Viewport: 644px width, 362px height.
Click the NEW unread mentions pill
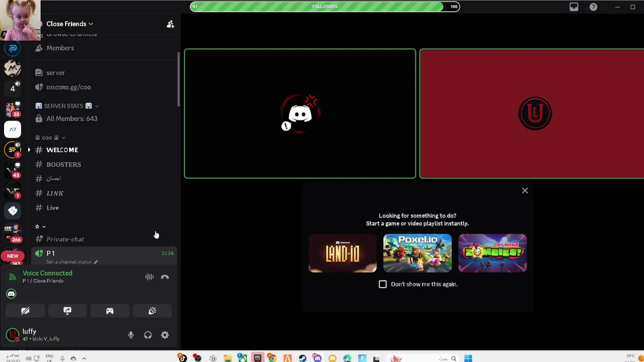(x=13, y=256)
